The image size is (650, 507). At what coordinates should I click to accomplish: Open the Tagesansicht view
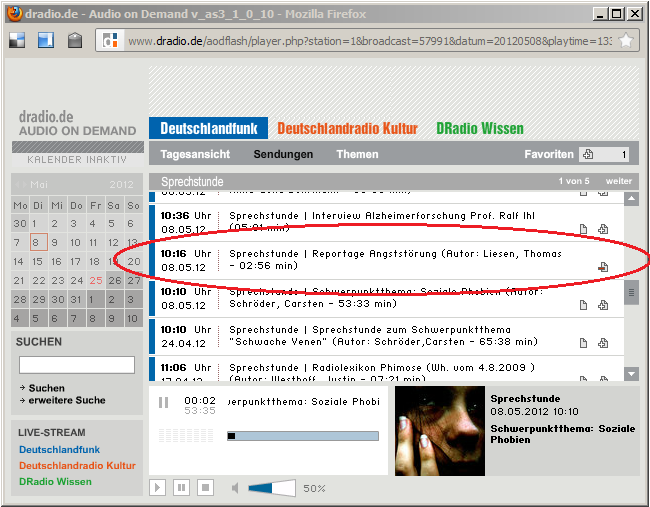pos(195,155)
